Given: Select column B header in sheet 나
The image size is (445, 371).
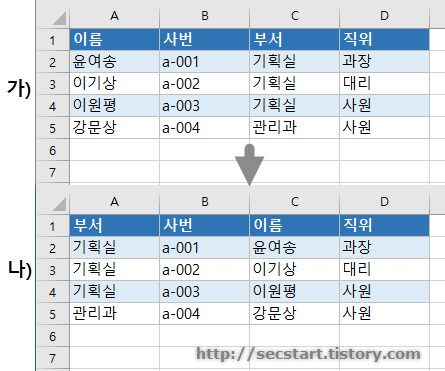Looking at the screenshot, I should [x=204, y=202].
